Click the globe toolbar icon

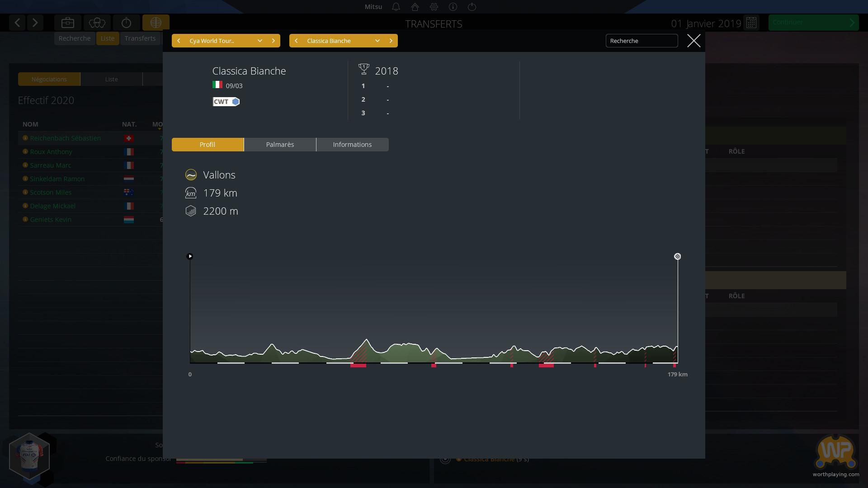(x=156, y=23)
